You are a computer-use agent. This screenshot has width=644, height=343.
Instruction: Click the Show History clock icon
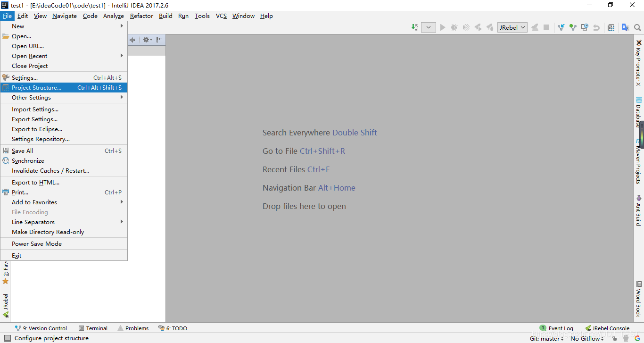(x=585, y=27)
